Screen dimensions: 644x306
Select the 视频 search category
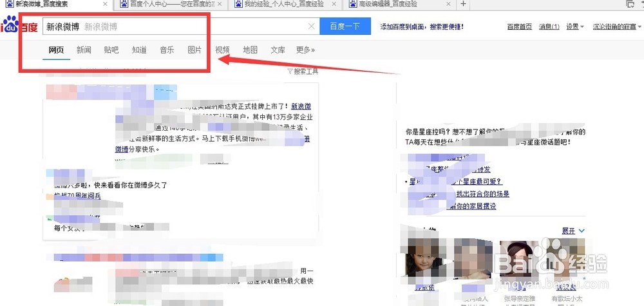coord(222,50)
